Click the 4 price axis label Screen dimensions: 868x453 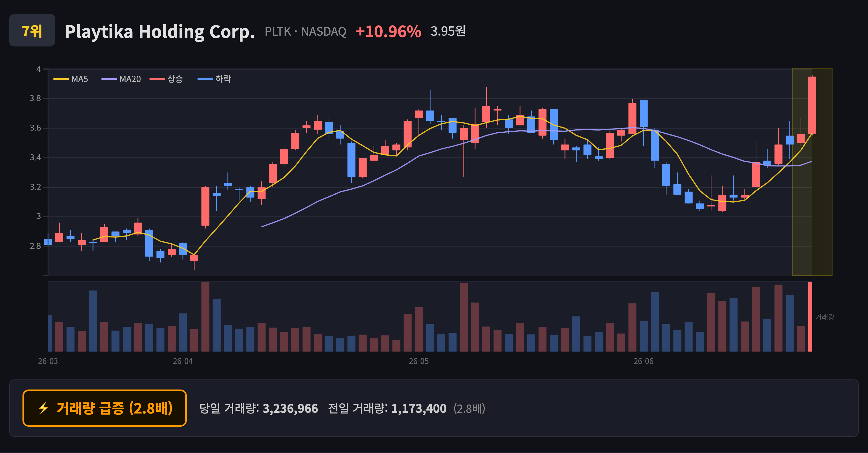click(x=39, y=69)
